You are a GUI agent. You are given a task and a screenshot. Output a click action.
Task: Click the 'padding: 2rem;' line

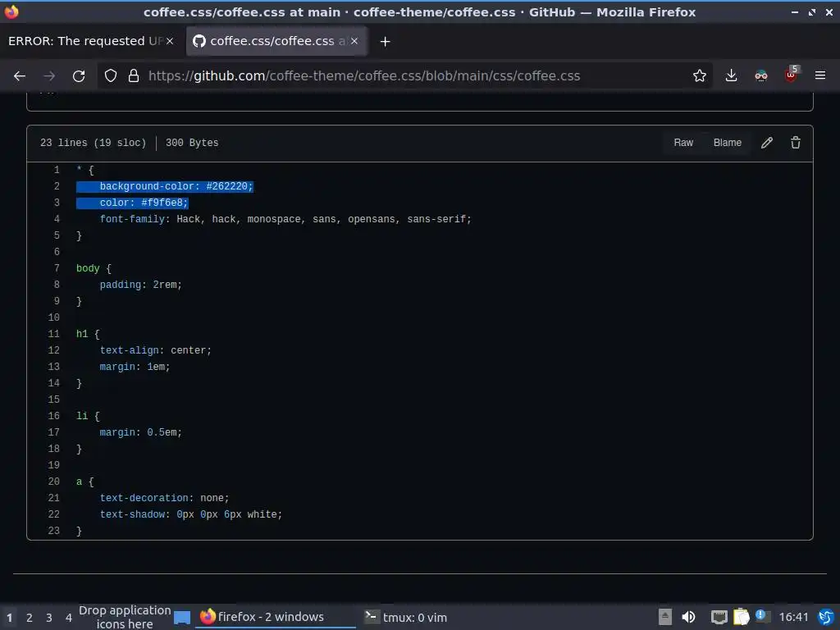[x=141, y=285]
